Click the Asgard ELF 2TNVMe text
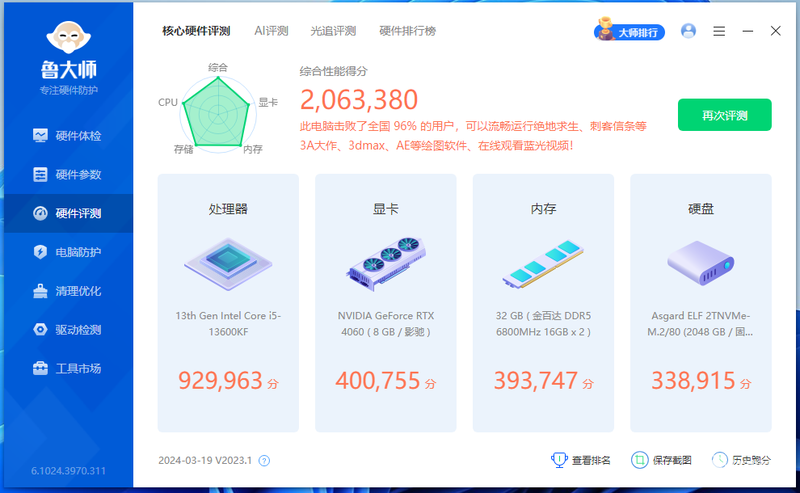800x493 pixels. 701,324
